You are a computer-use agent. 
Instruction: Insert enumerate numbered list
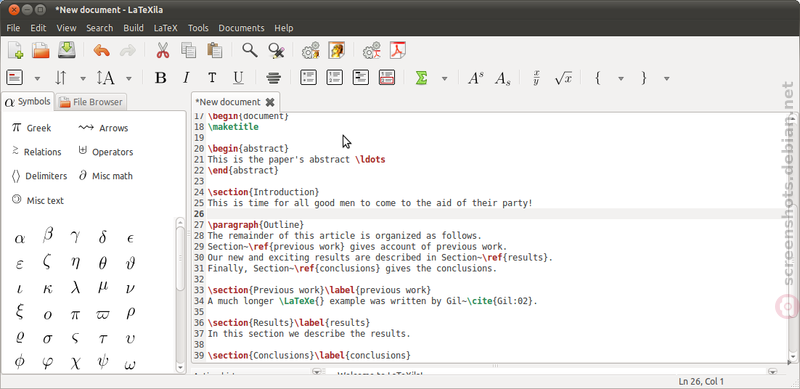[334, 78]
